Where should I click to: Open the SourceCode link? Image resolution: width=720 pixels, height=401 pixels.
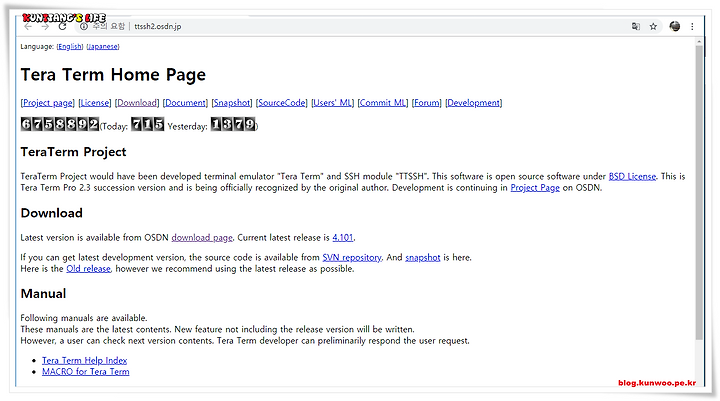pos(282,103)
